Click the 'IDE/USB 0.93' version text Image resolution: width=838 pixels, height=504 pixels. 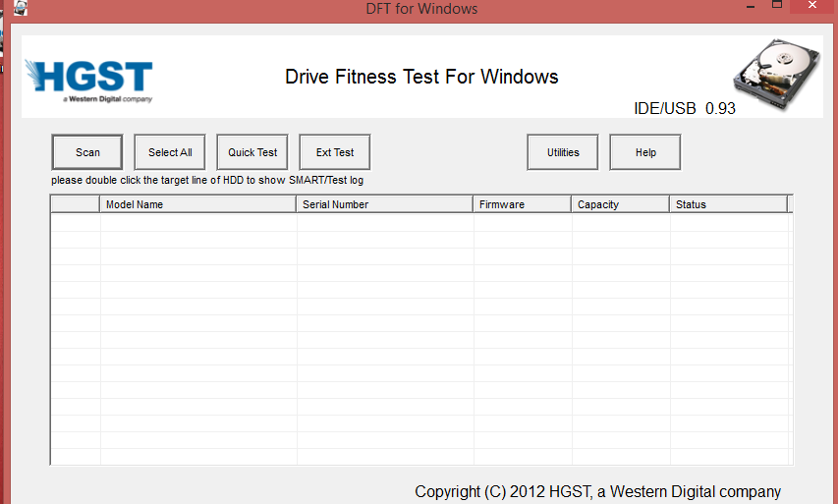685,108
